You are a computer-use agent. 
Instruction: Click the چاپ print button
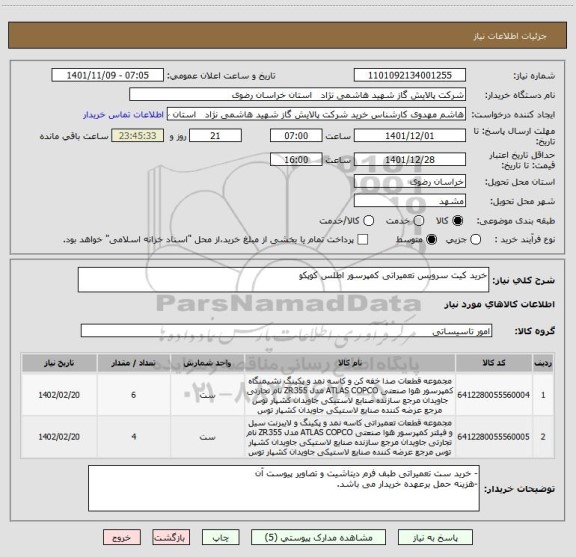[221, 538]
